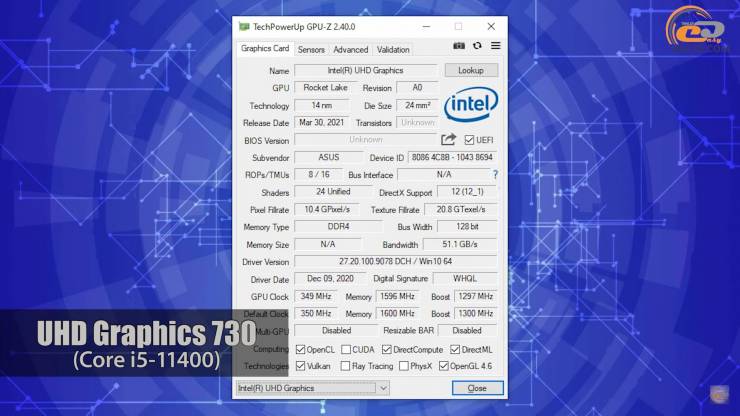Toggle the Vulkan checkbox

point(300,366)
